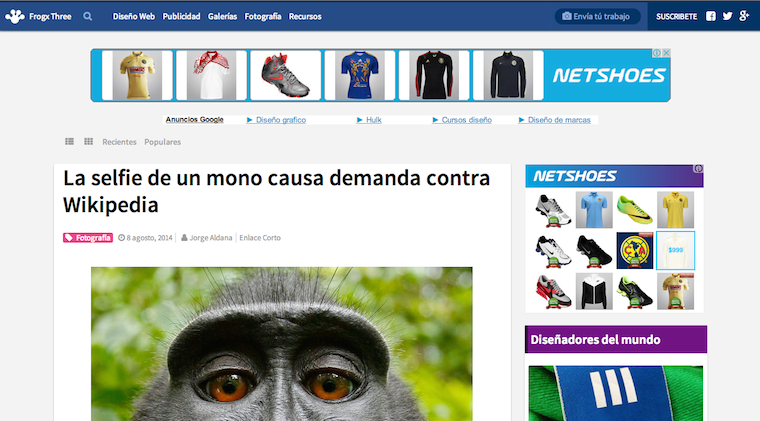Open the Twitter profile icon
The image size is (760, 421).
[727, 16]
